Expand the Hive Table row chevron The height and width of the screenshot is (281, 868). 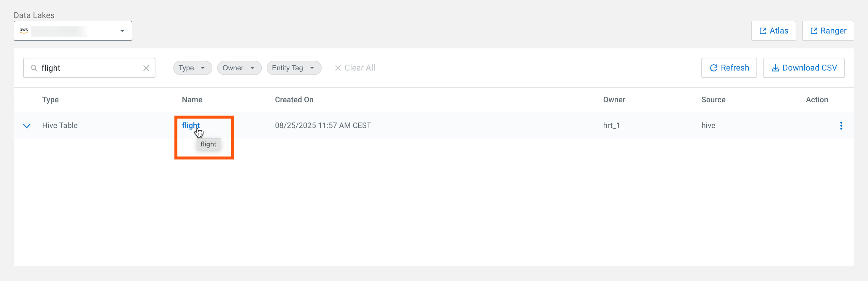pyautogui.click(x=27, y=126)
